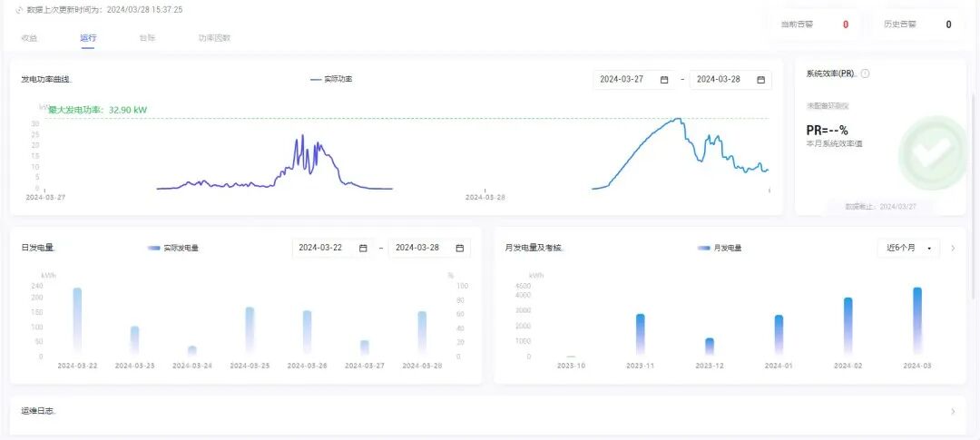This screenshot has width=980, height=440.
Task: Click the 运维日志 section title
Action: coord(39,411)
